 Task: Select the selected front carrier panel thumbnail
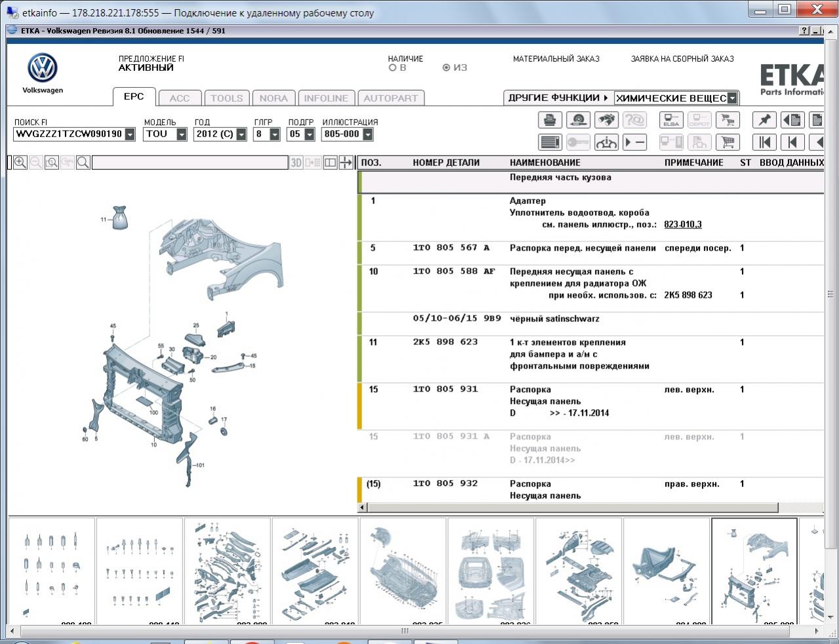coord(754,571)
